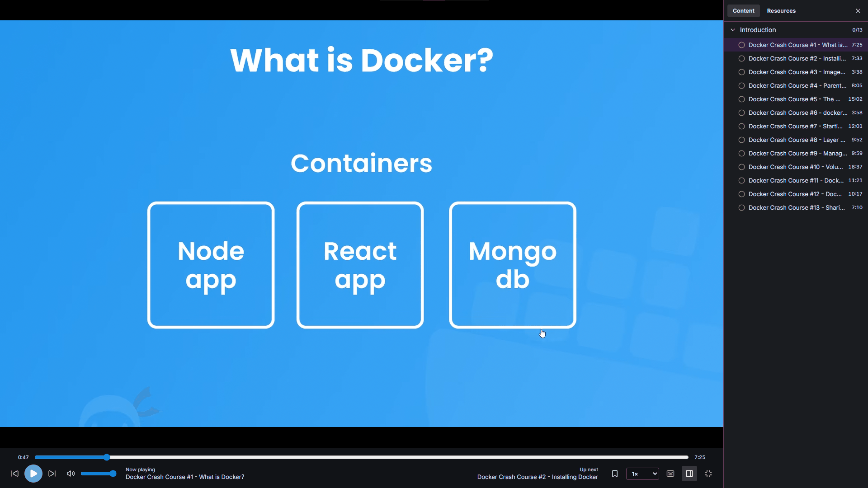Open lecture Docker Crash Course #13 - Shari...
This screenshot has width=868, height=488.
[797, 208]
